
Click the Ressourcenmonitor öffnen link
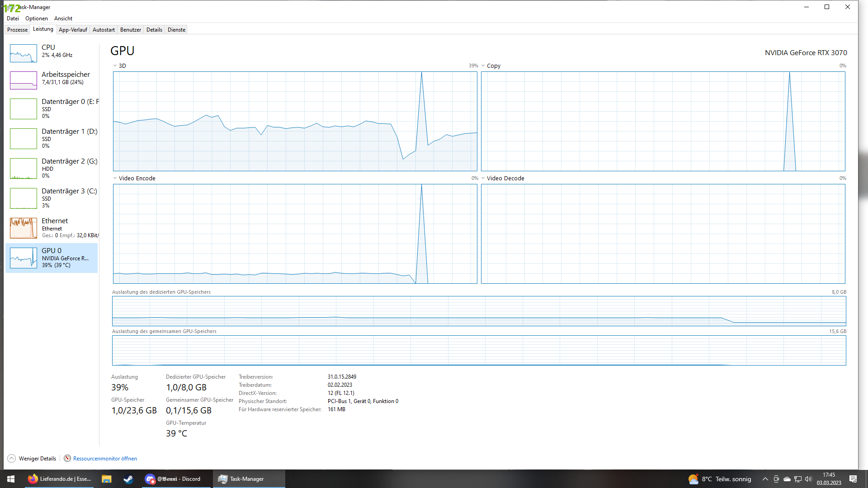click(x=105, y=458)
